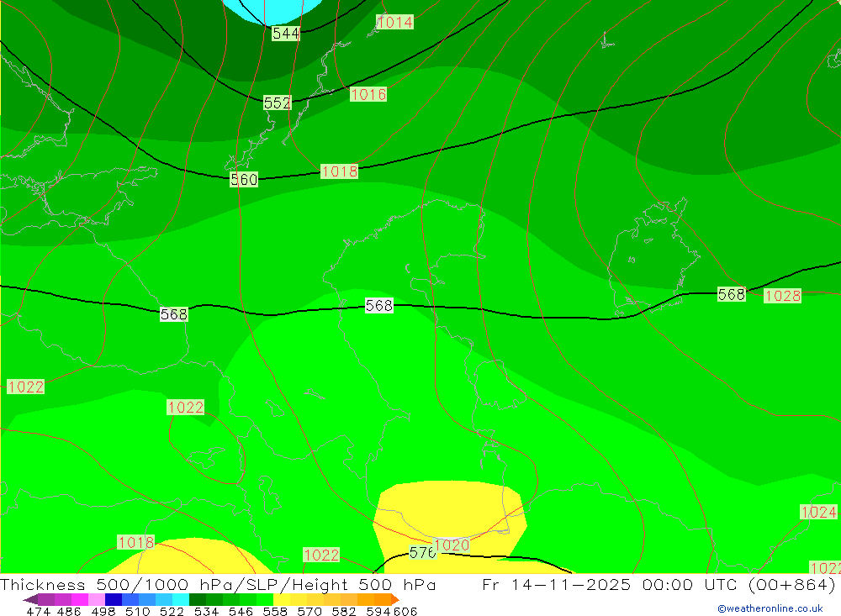Click the 558 legend value
The width and height of the screenshot is (841, 616).
[275, 611]
